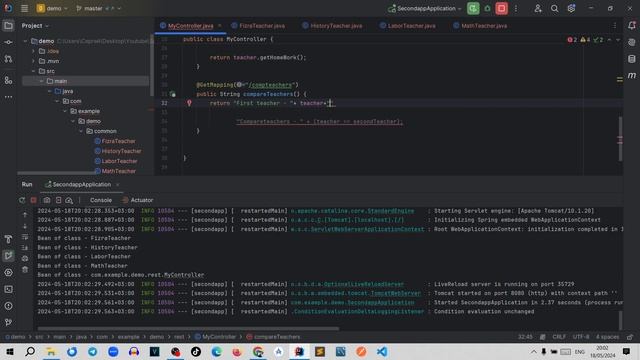
Task: Switch to MyController.java tab
Action: click(191, 26)
